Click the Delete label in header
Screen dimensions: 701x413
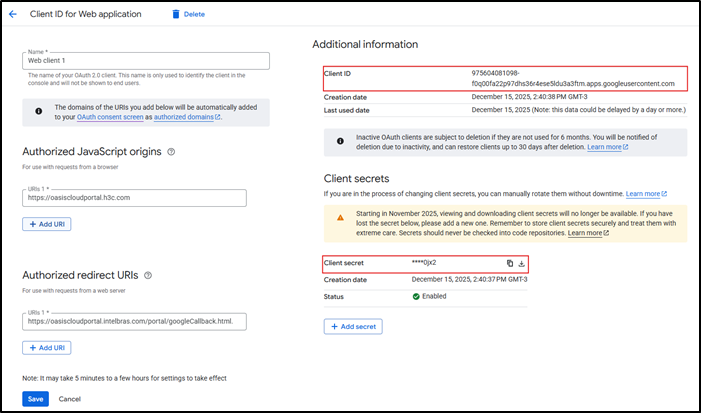194,14
